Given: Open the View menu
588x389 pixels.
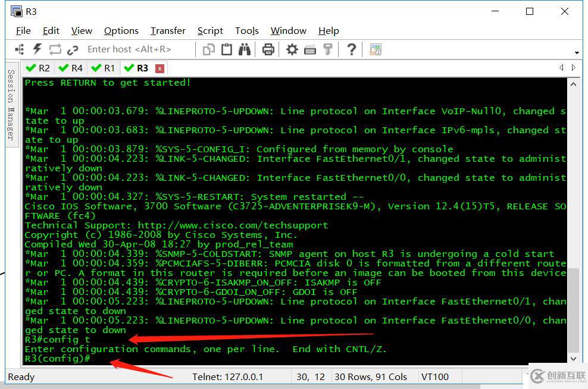Looking at the screenshot, I should pos(82,31).
